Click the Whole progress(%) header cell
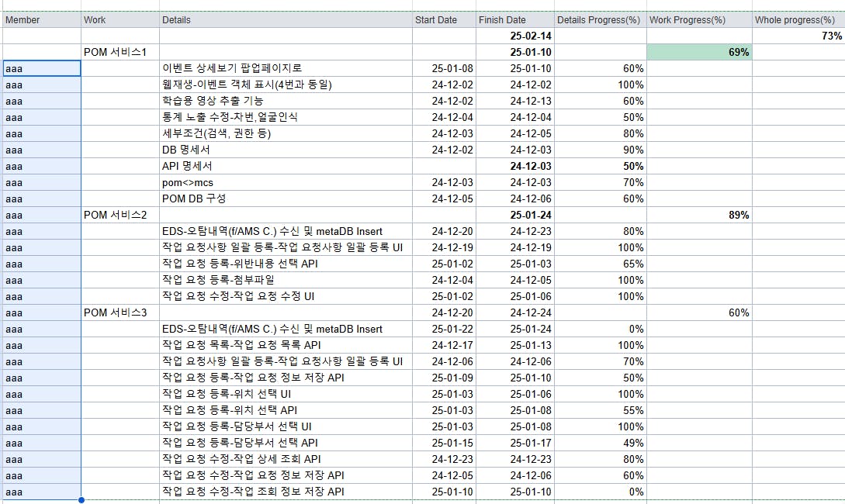 [x=798, y=20]
